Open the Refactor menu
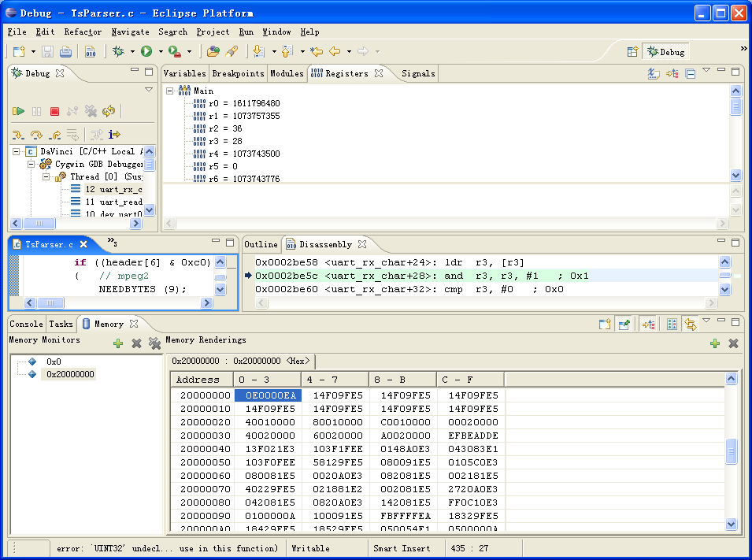The image size is (752, 560). [81, 32]
